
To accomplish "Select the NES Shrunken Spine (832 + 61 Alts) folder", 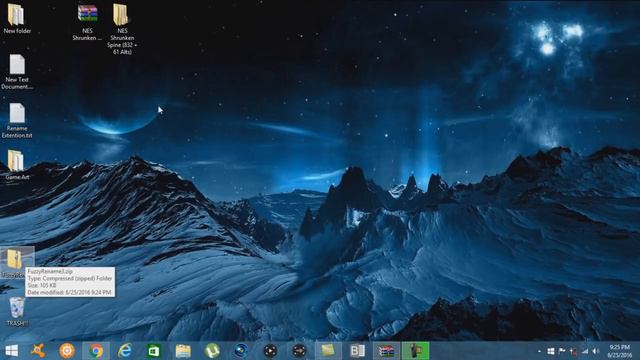I will 122,29.
